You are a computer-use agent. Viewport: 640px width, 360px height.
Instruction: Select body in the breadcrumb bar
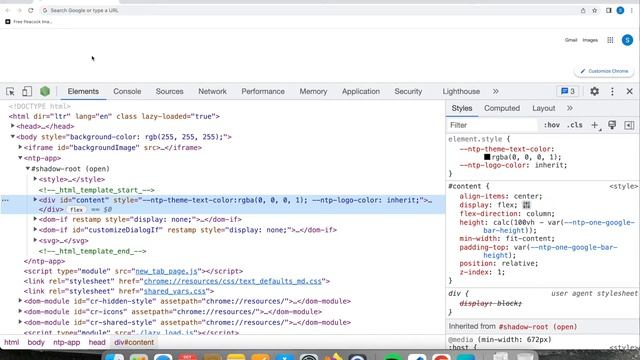tap(36, 342)
